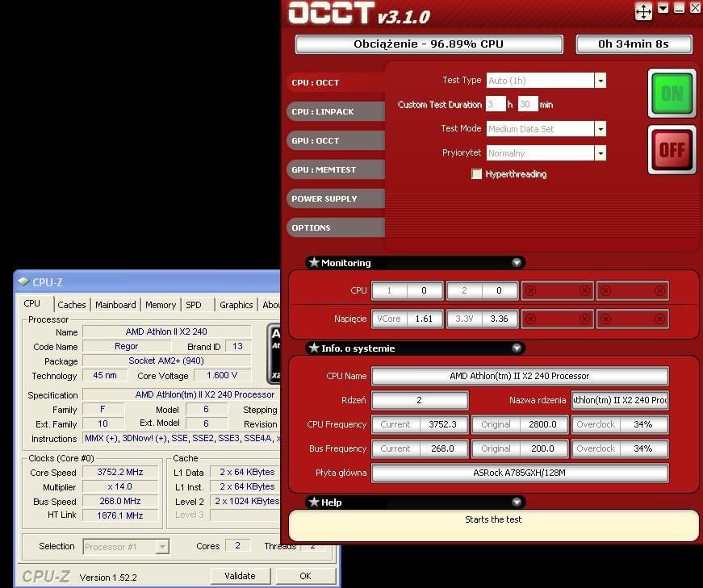Click the Core Voltage 1.600 V value
This screenshot has height=588, width=703.
click(x=222, y=376)
